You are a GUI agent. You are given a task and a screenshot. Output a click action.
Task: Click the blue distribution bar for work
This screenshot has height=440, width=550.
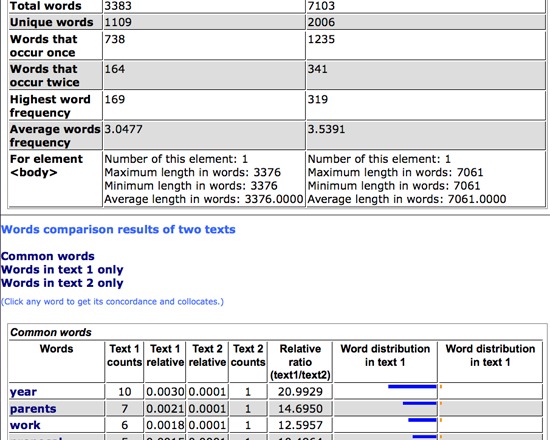pyautogui.click(x=422, y=420)
